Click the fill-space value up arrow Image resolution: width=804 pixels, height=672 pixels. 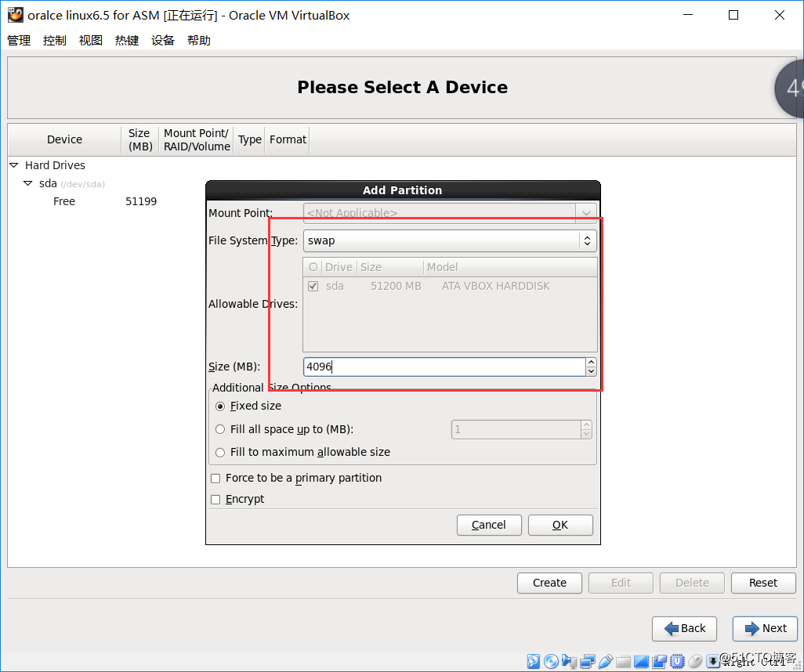[587, 425]
